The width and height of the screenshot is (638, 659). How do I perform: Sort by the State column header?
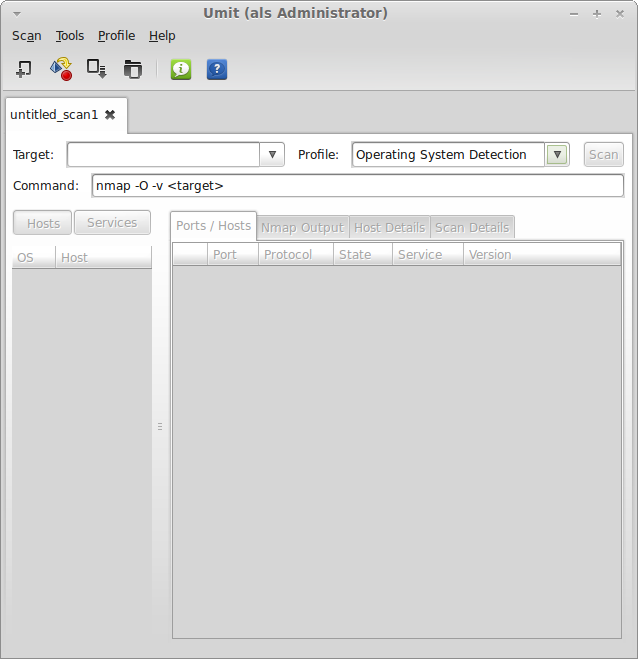tap(363, 254)
